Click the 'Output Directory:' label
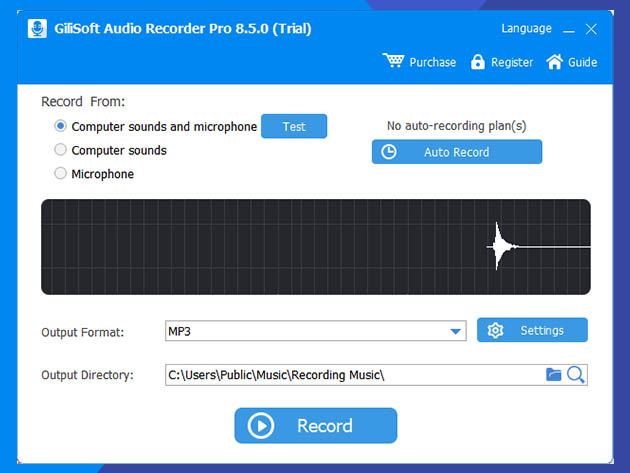The width and height of the screenshot is (630, 473). click(87, 375)
